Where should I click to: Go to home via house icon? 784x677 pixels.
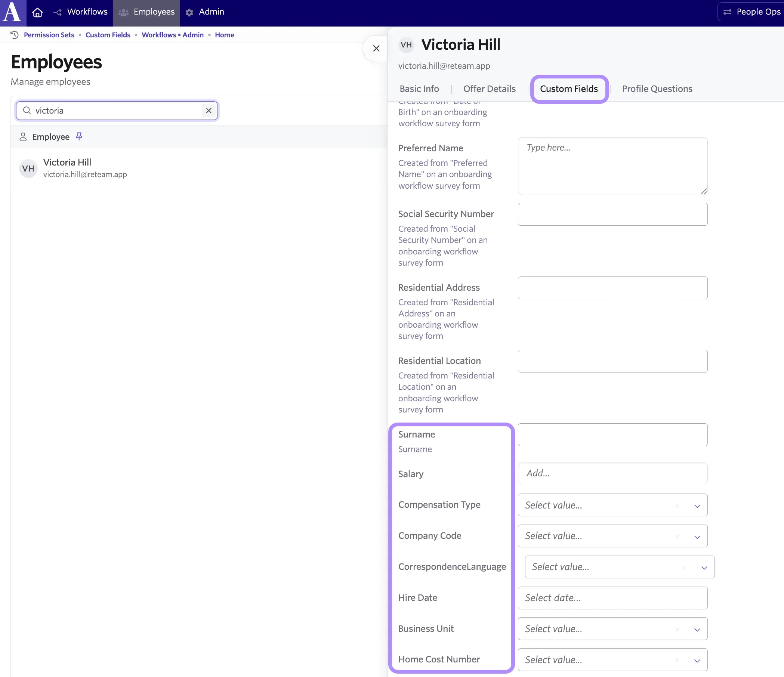coord(37,12)
